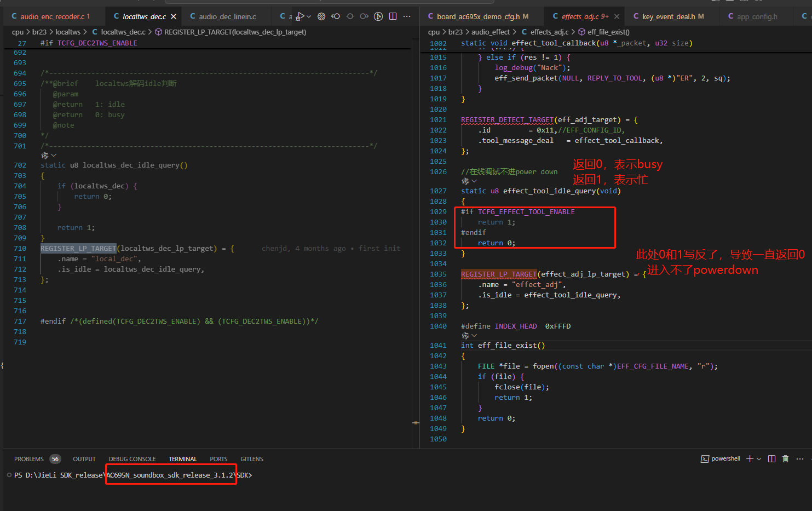812x511 pixels.
Task: Split the terminal panel
Action: [771, 459]
